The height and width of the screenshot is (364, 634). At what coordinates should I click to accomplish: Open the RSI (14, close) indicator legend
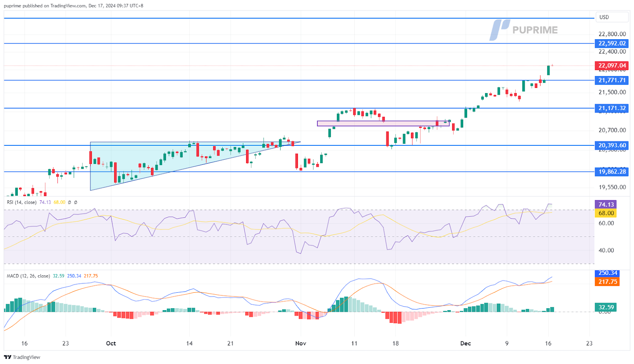(22, 202)
